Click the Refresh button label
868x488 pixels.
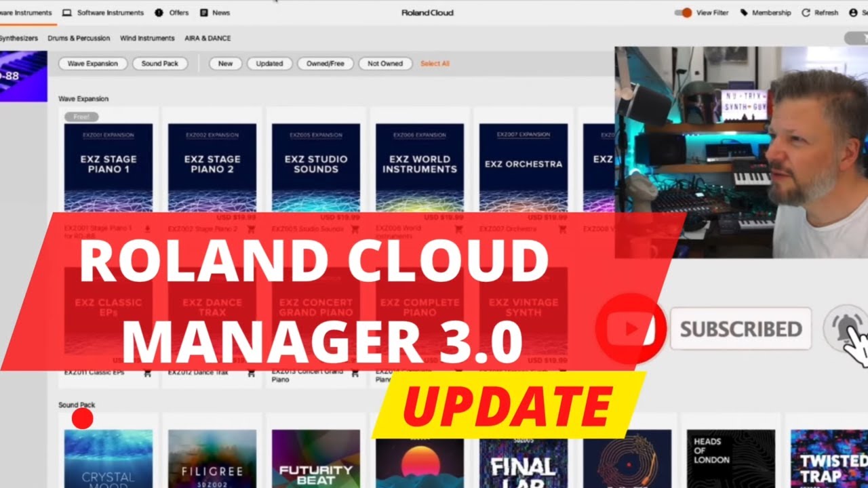click(826, 12)
